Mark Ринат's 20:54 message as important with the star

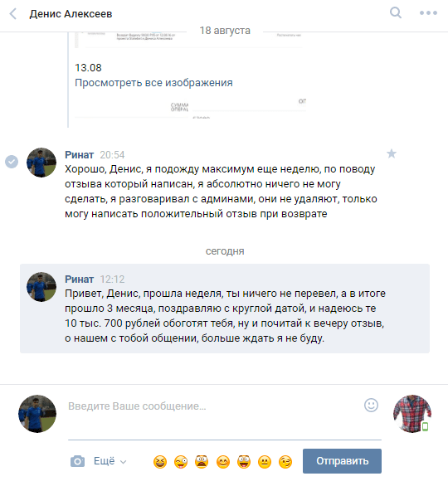392,153
